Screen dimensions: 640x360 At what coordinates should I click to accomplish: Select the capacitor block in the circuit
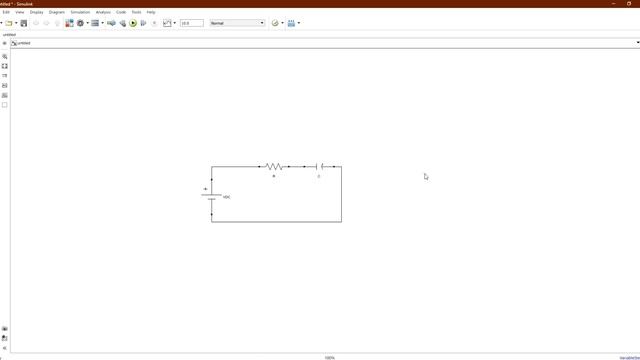click(319, 167)
